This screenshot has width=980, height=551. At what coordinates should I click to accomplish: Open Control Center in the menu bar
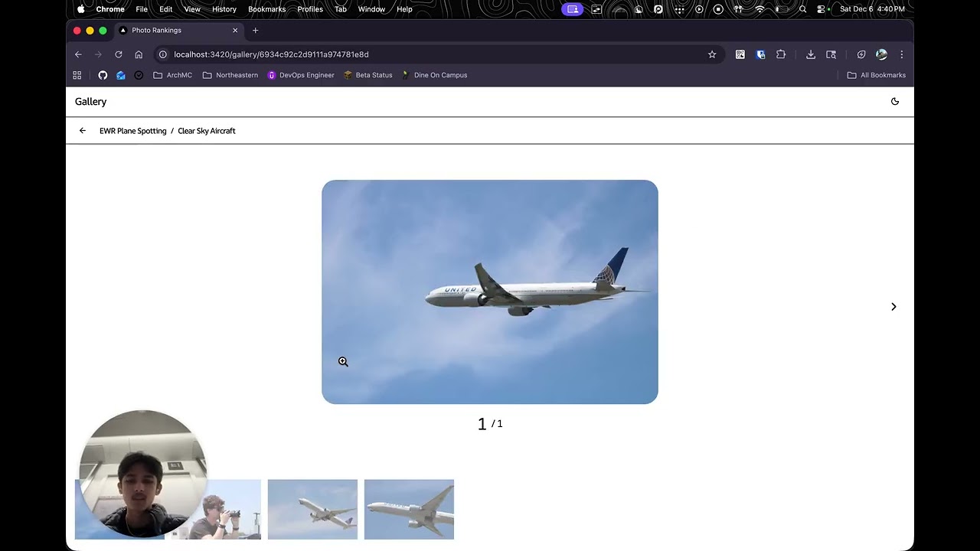point(822,9)
